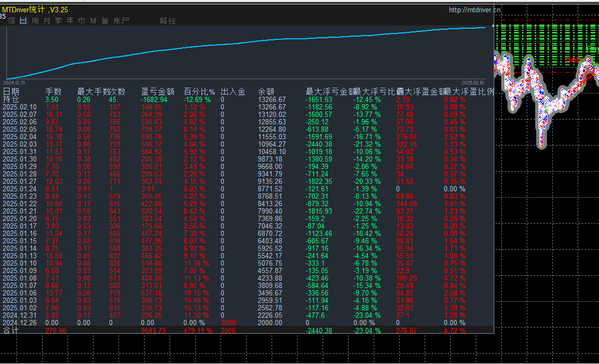The image size is (599, 364).
Task: Click the MTDriver统计 V3.25 title
Action: 35,10
